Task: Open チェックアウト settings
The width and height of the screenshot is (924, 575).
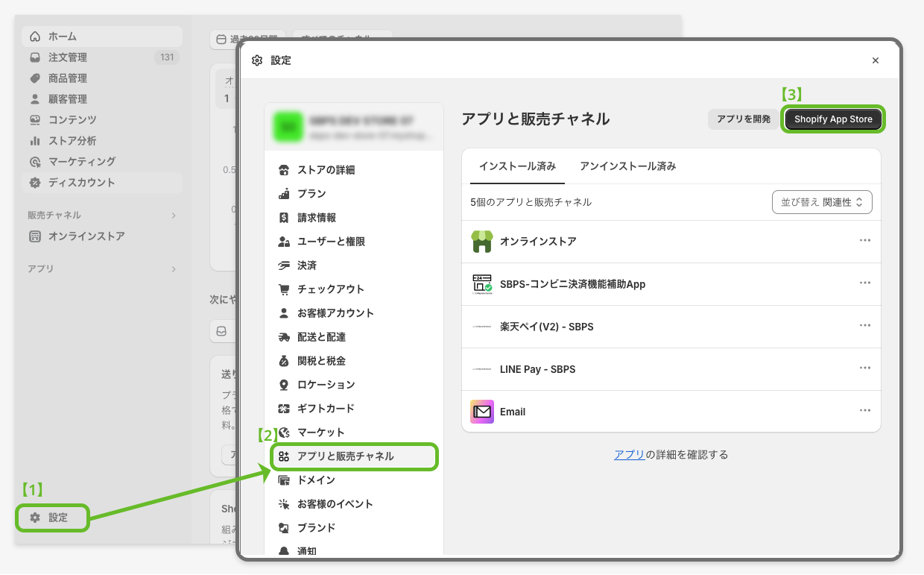Action: click(x=354, y=289)
